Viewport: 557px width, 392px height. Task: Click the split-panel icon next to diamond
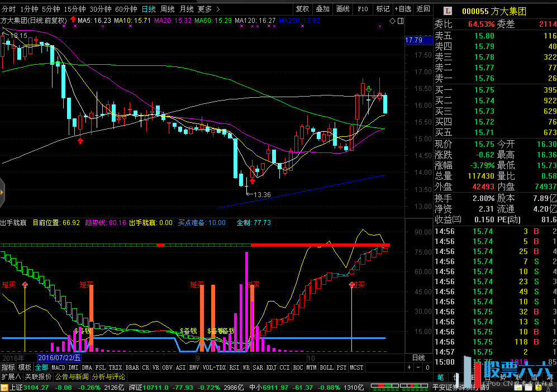click(399, 21)
